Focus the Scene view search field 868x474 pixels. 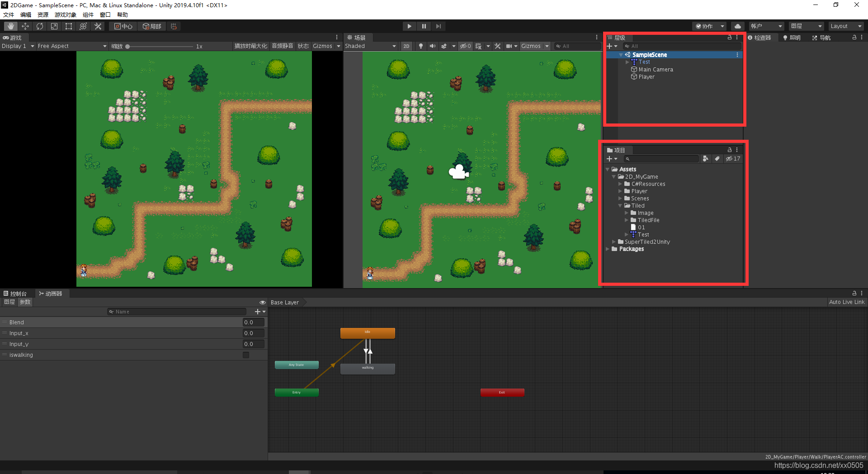point(578,46)
